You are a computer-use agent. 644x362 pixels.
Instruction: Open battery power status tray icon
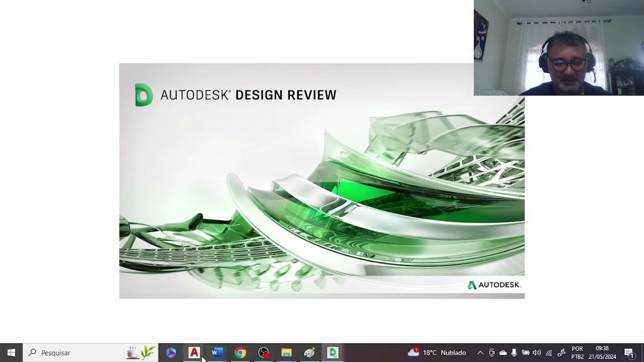point(525,352)
